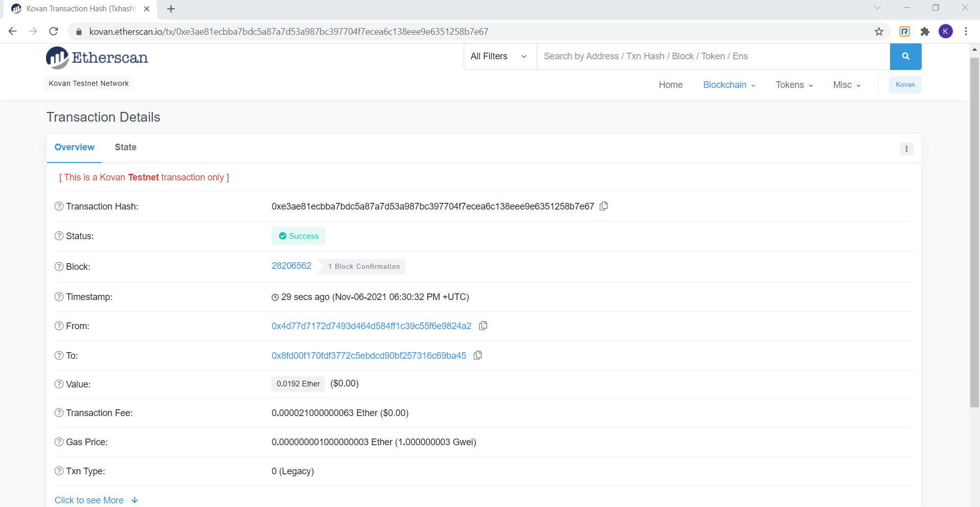Image resolution: width=980 pixels, height=507 pixels.
Task: Open the Chrome profile K avatar
Action: (945, 32)
